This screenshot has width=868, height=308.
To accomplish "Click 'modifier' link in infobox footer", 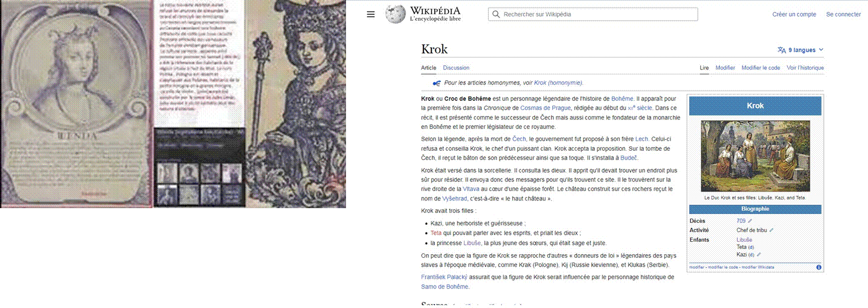I will pyautogui.click(x=696, y=267).
